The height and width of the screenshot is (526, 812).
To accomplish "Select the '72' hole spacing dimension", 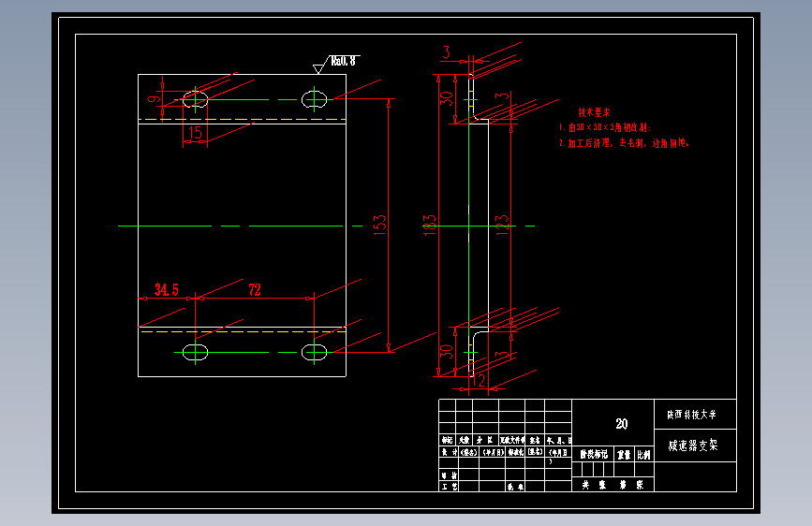I will (255, 290).
